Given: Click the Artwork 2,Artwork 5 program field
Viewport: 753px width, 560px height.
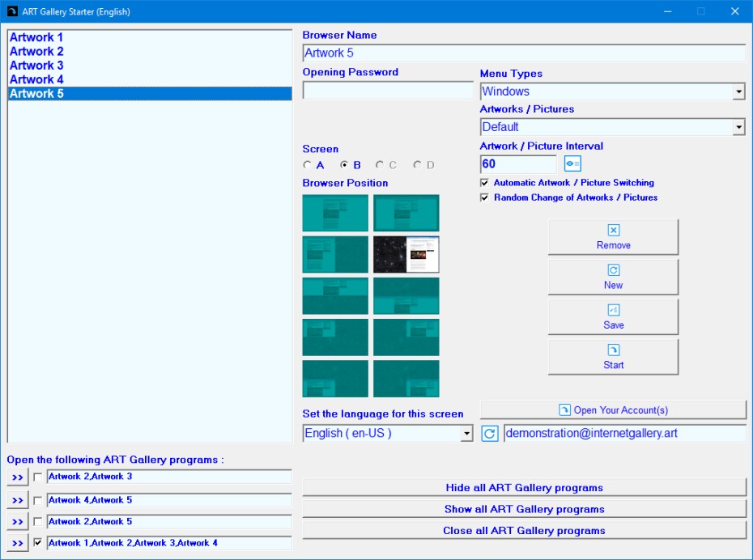Looking at the screenshot, I should pyautogui.click(x=169, y=522).
